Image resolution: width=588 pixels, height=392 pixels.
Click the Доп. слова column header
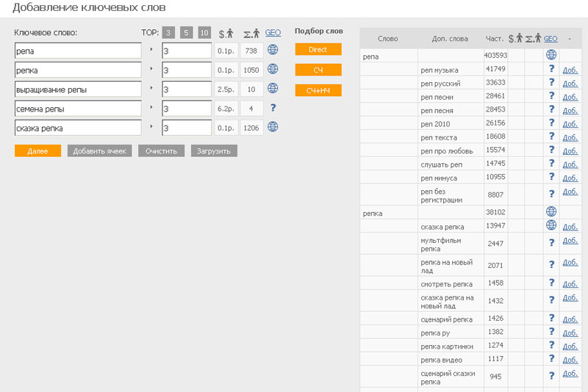[x=450, y=39]
